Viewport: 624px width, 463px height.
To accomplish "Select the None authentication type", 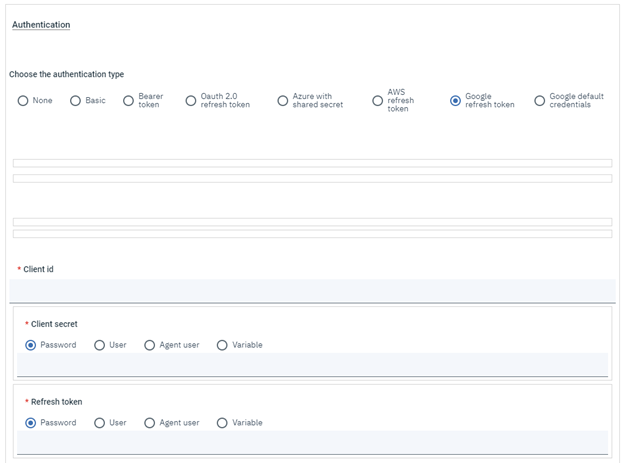I will (x=23, y=101).
